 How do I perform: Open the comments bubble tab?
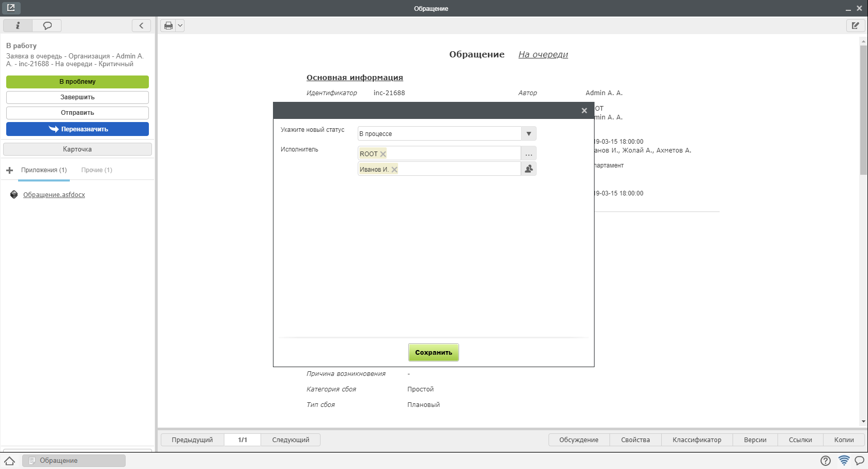pos(47,25)
